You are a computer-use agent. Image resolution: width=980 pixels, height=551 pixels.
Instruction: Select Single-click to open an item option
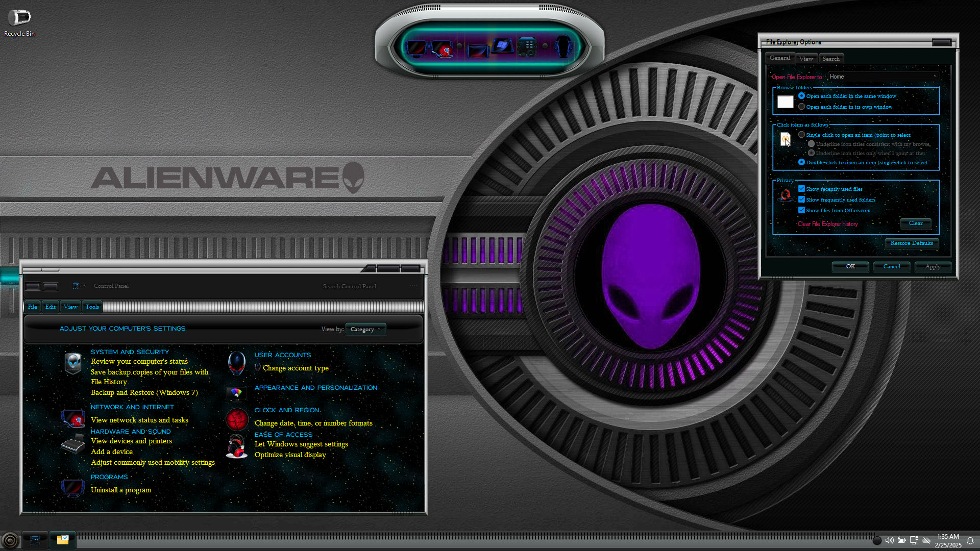tap(802, 135)
